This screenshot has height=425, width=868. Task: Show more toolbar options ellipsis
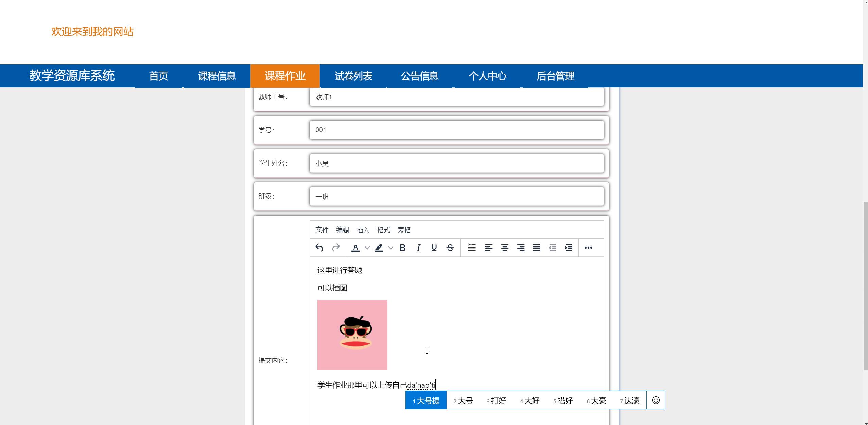click(588, 248)
